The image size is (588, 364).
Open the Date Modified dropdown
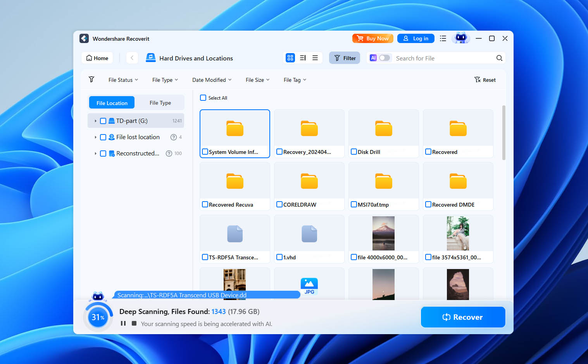point(212,80)
